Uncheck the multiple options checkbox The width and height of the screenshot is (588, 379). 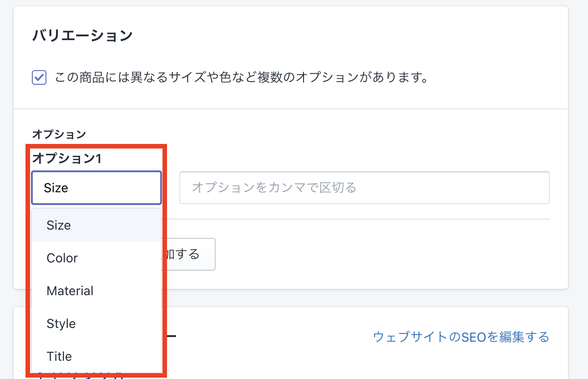pyautogui.click(x=39, y=77)
